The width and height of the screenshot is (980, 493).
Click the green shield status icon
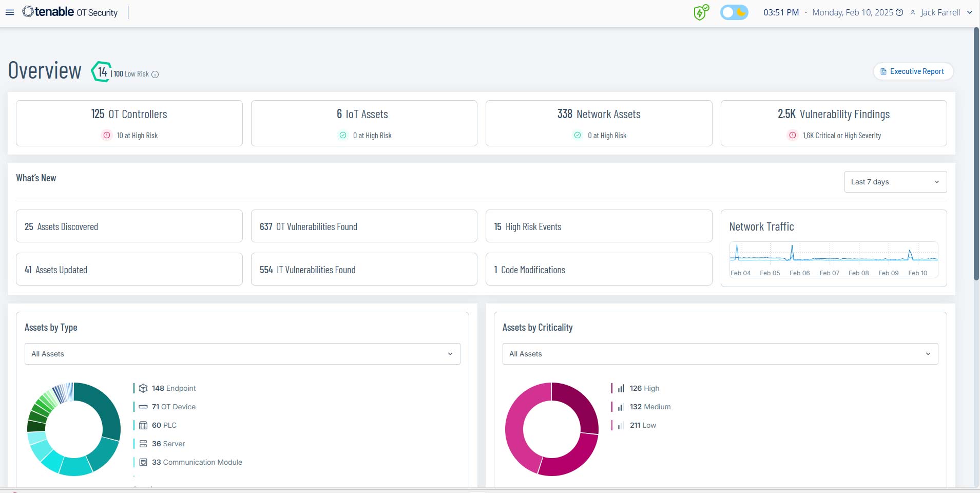coord(701,12)
